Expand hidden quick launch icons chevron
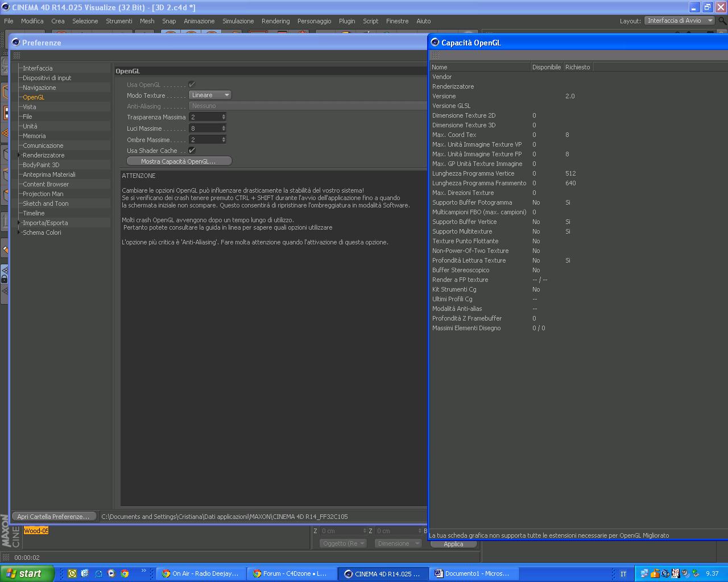728x582 pixels. [x=143, y=571]
